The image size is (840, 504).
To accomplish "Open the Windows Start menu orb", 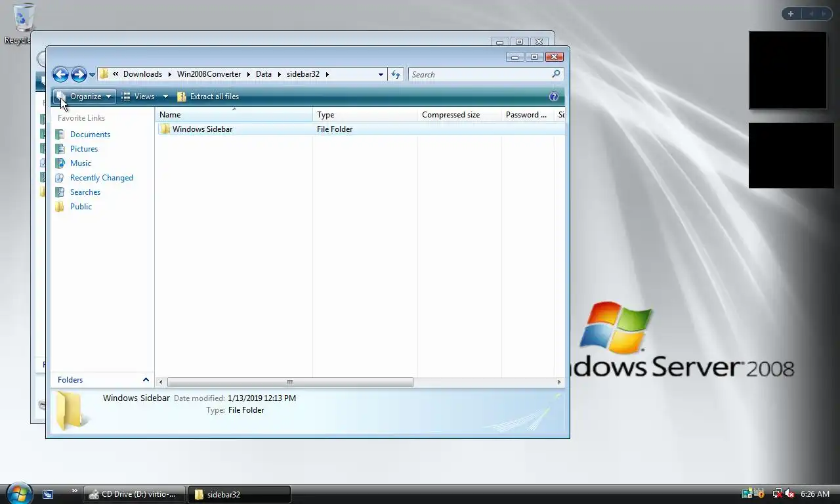I will coord(18,493).
